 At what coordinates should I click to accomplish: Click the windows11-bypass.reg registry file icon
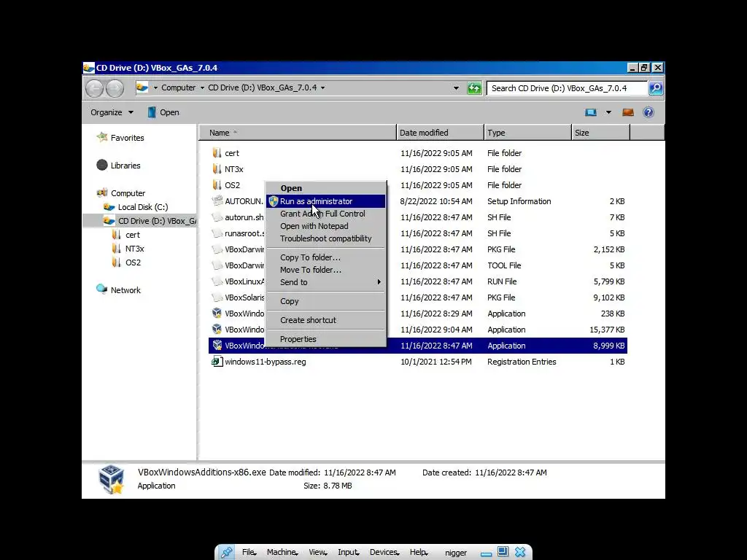point(217,362)
